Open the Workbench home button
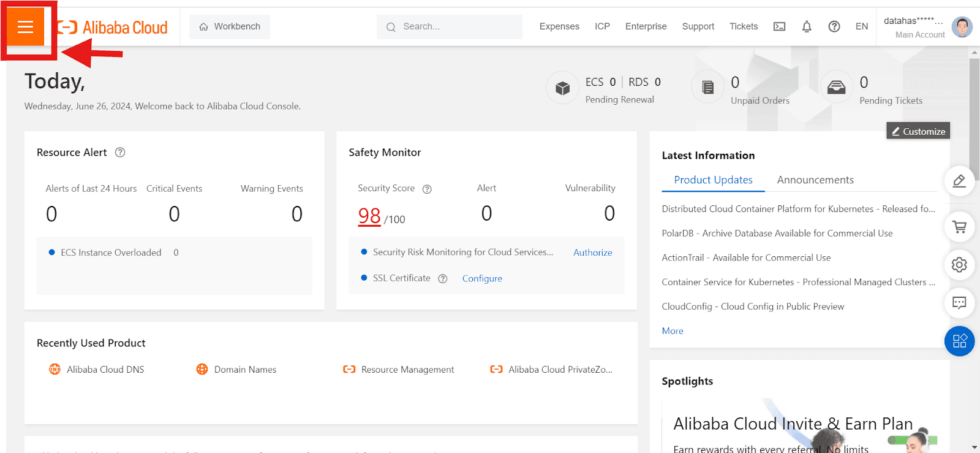The width and height of the screenshot is (980, 453). 230,26
